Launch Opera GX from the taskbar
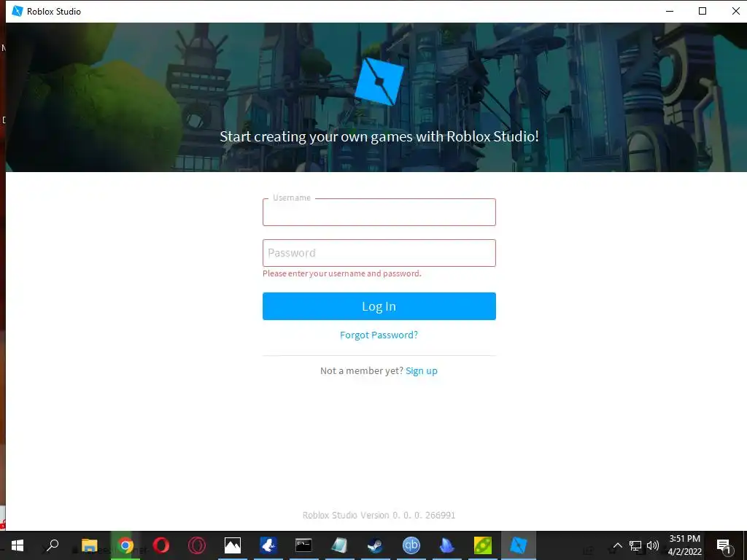 [197, 545]
